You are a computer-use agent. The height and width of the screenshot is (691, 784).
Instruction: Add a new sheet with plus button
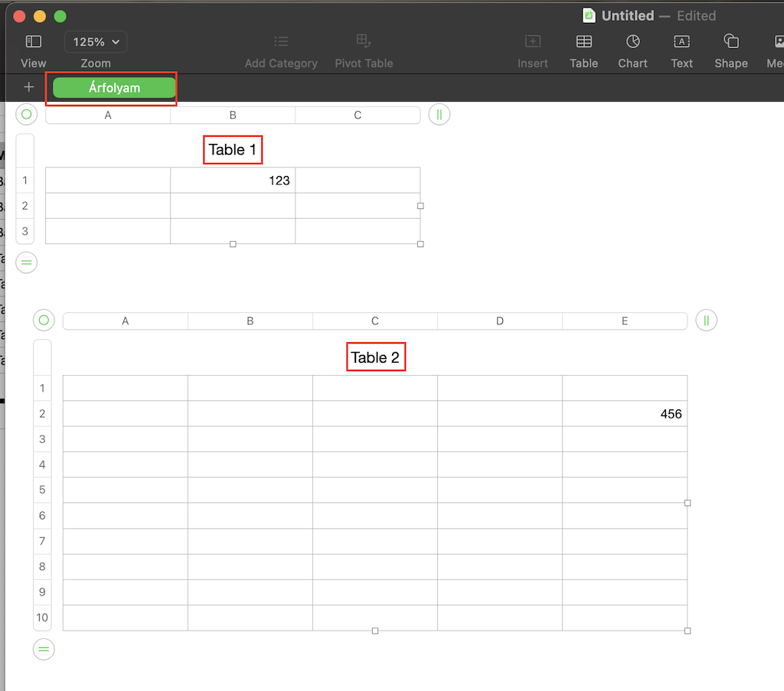coord(29,87)
